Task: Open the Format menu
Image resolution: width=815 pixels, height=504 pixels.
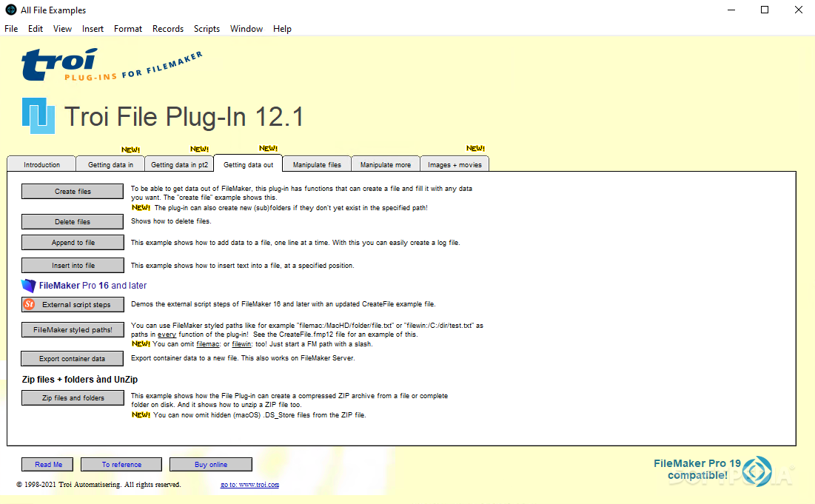Action: click(x=128, y=29)
